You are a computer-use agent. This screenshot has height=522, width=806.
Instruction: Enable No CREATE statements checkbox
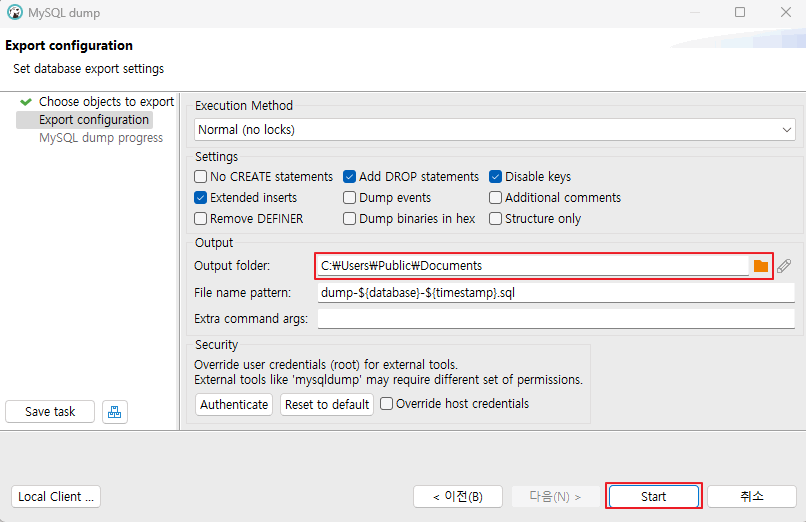(x=200, y=177)
